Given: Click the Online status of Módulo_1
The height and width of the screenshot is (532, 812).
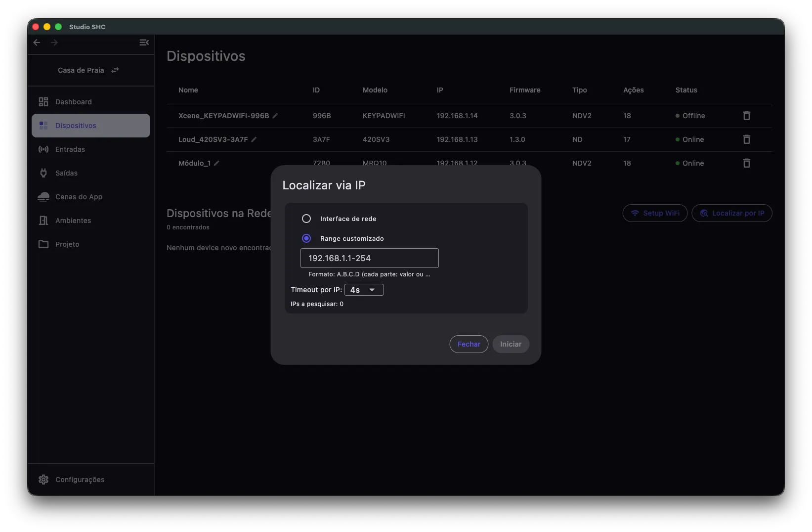Looking at the screenshot, I should [x=690, y=163].
